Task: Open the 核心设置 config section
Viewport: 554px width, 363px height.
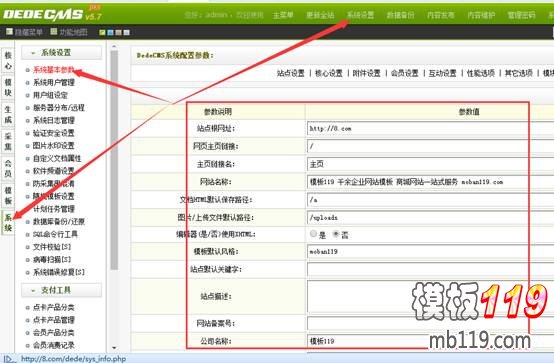Action: click(329, 73)
